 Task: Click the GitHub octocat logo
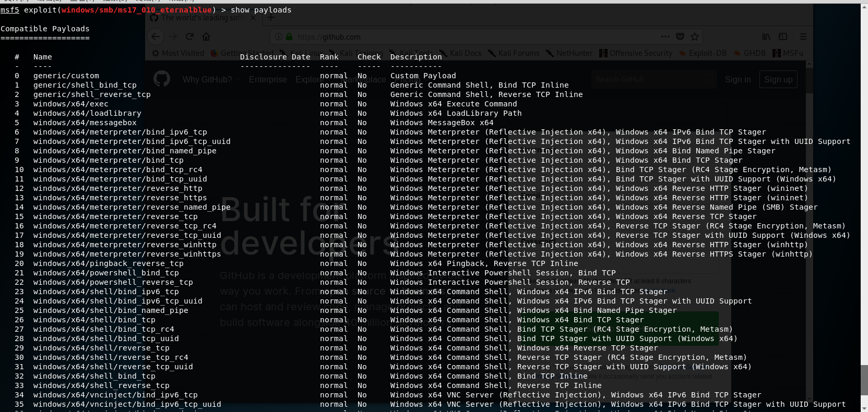162,79
